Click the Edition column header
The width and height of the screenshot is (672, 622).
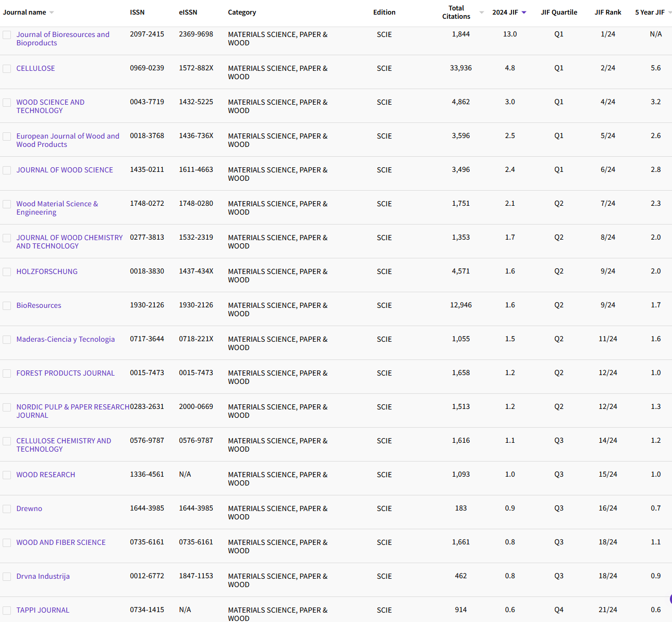[384, 12]
